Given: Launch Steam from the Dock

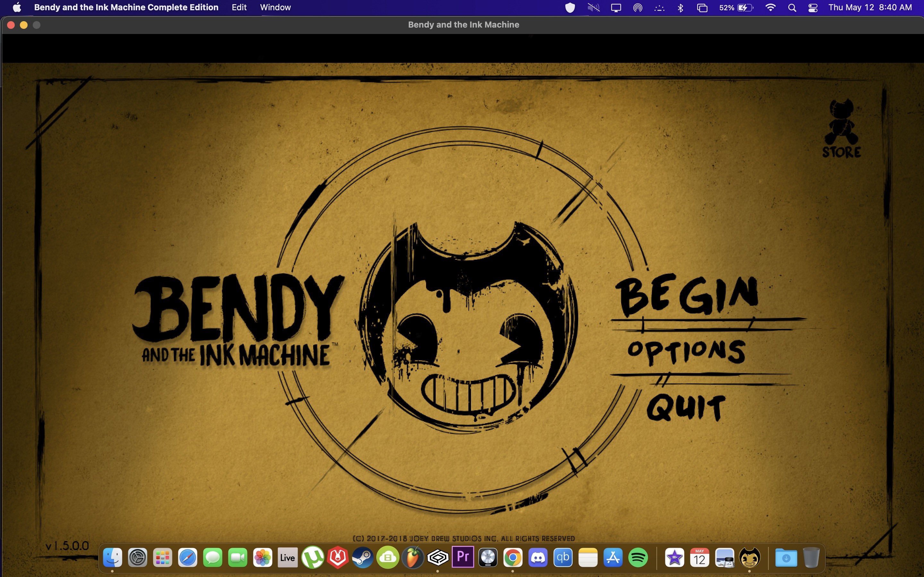Looking at the screenshot, I should coord(362,558).
